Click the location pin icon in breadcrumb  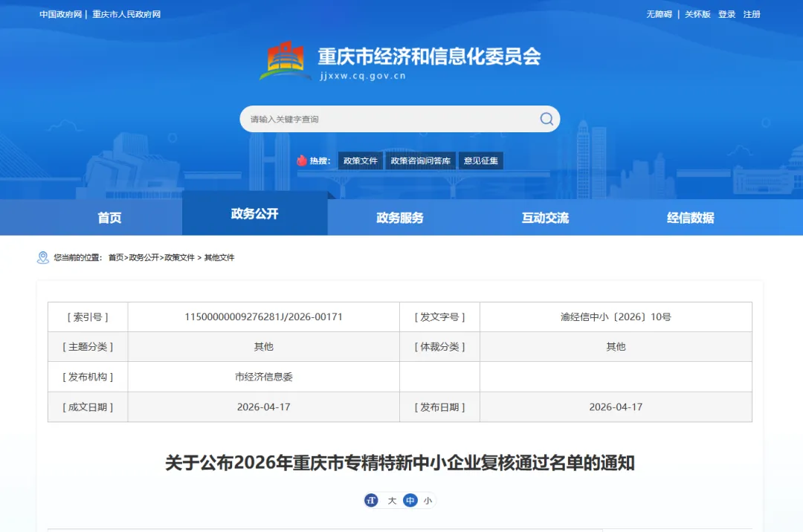point(43,257)
